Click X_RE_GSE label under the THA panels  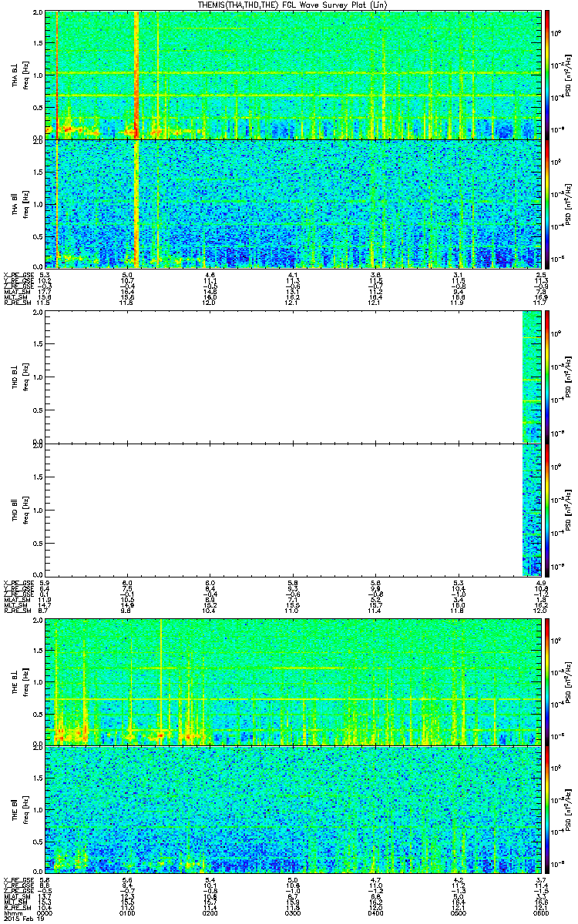click(x=17, y=274)
